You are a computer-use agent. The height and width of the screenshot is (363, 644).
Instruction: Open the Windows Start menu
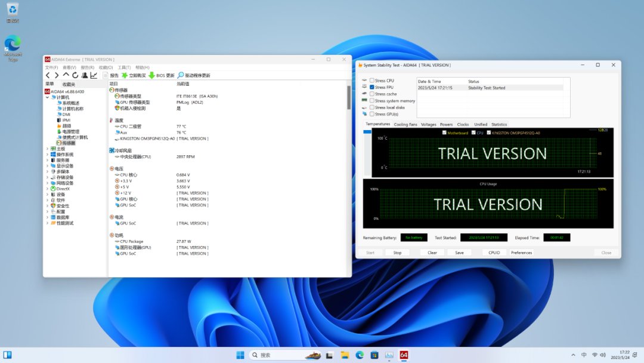click(240, 355)
